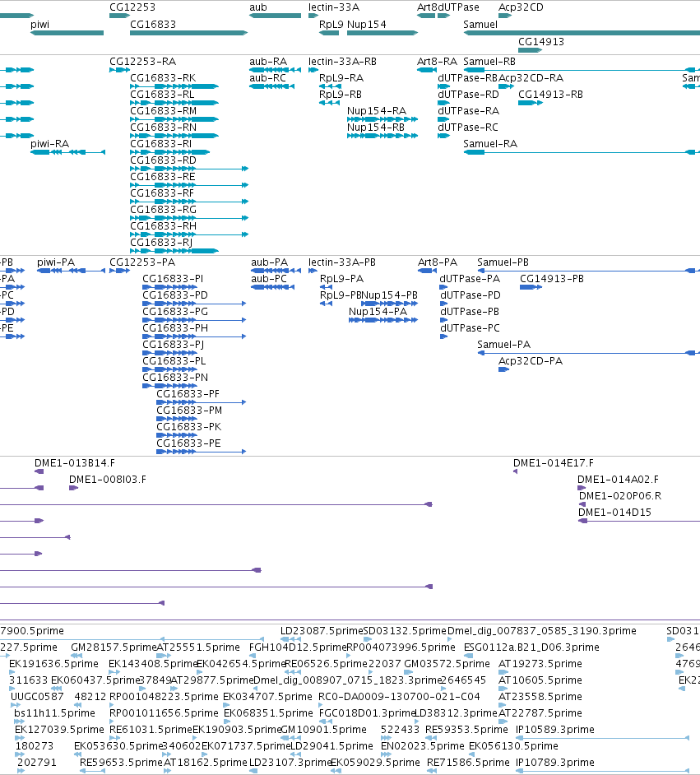Click the piwi gene feature
Screen dimensions: 700x775
point(67,33)
